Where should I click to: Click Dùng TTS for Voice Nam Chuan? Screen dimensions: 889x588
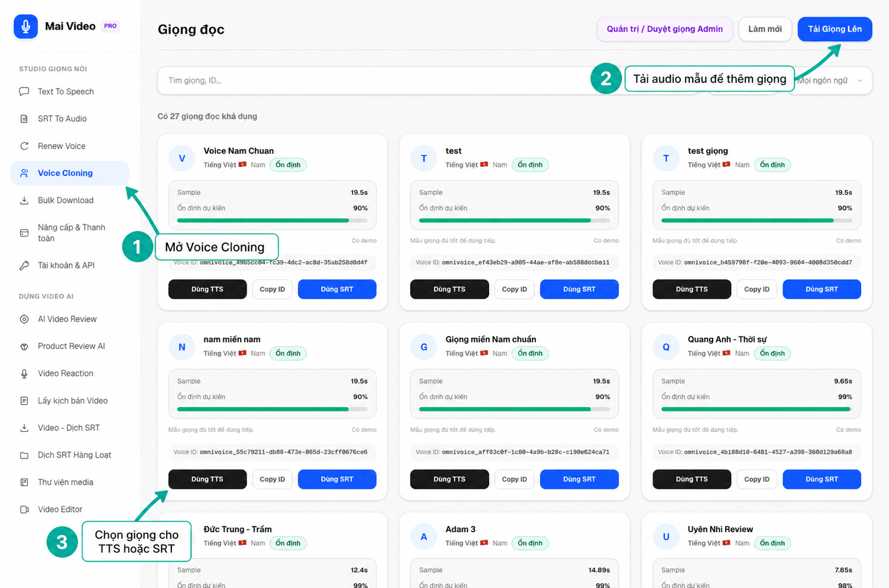click(207, 289)
